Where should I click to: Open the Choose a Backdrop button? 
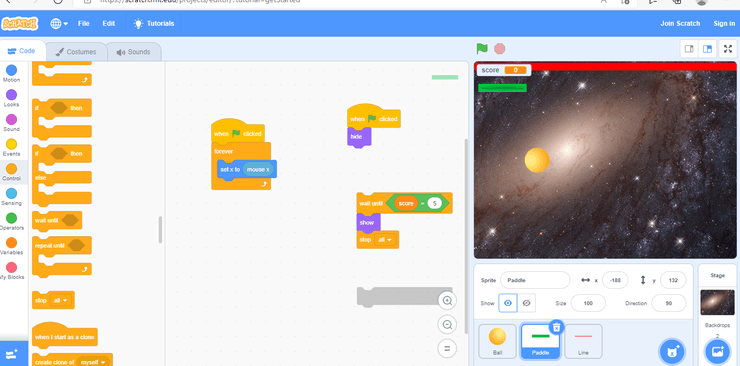coord(717,352)
